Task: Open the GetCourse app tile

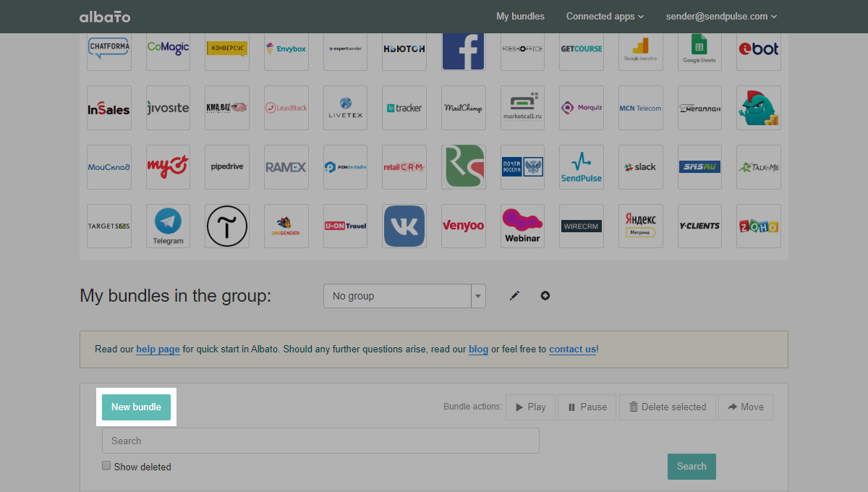Action: (582, 51)
